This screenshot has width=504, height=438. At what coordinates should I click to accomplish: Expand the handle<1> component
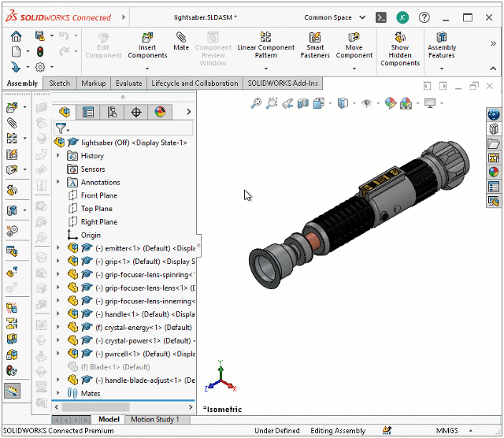point(58,314)
